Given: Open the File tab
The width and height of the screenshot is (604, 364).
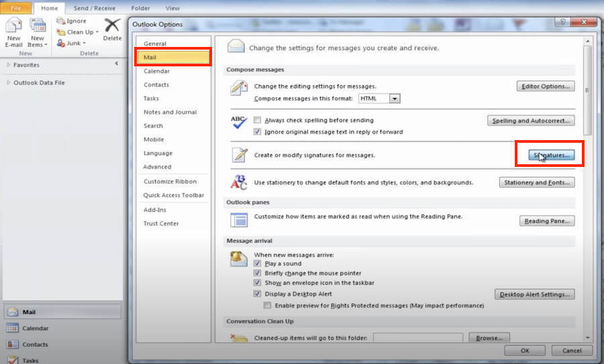Looking at the screenshot, I should tap(16, 8).
